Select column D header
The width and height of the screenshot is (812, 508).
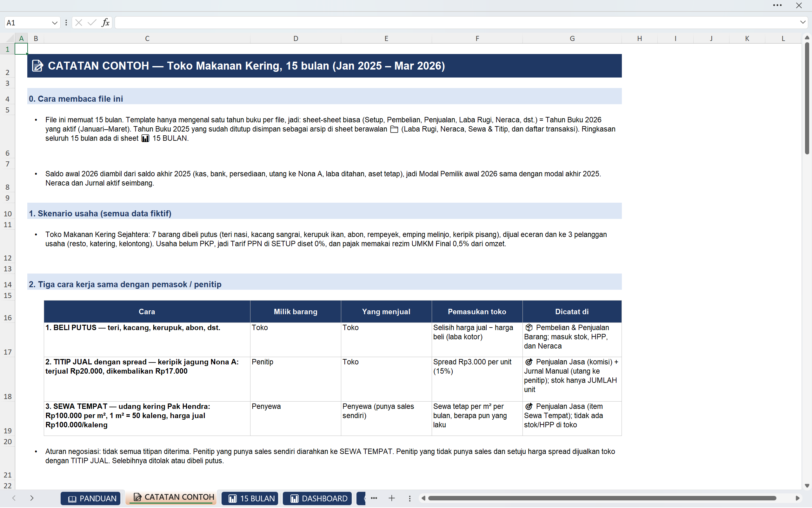(296, 38)
